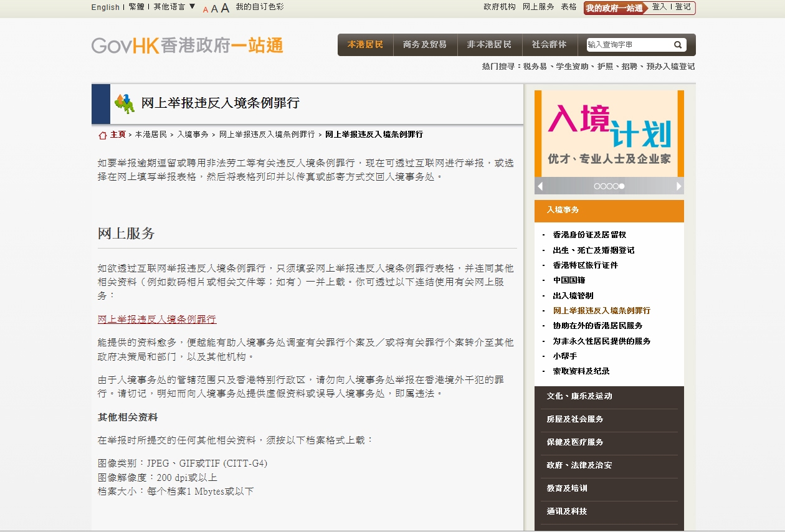Open 协助在外的香港居民服务 sidebar item
785x532 pixels.
pyautogui.click(x=598, y=325)
